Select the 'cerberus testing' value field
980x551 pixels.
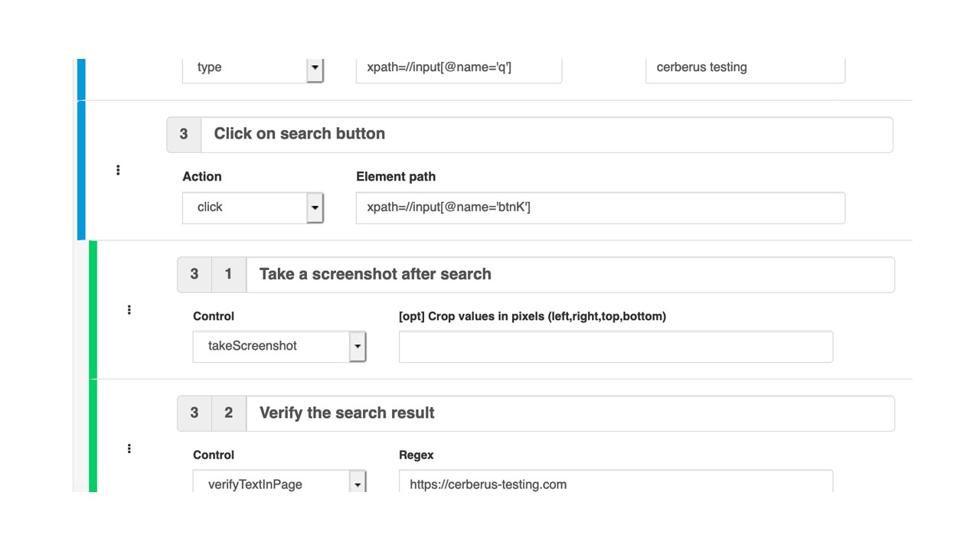point(744,68)
